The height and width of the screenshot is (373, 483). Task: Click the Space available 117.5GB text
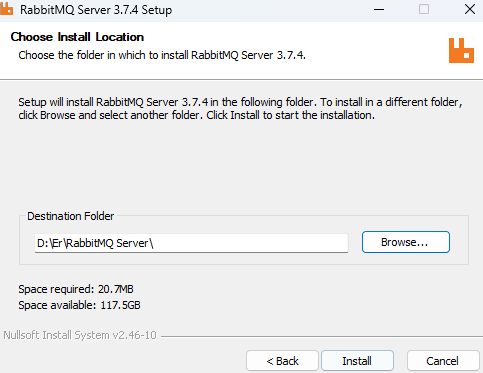tap(79, 305)
